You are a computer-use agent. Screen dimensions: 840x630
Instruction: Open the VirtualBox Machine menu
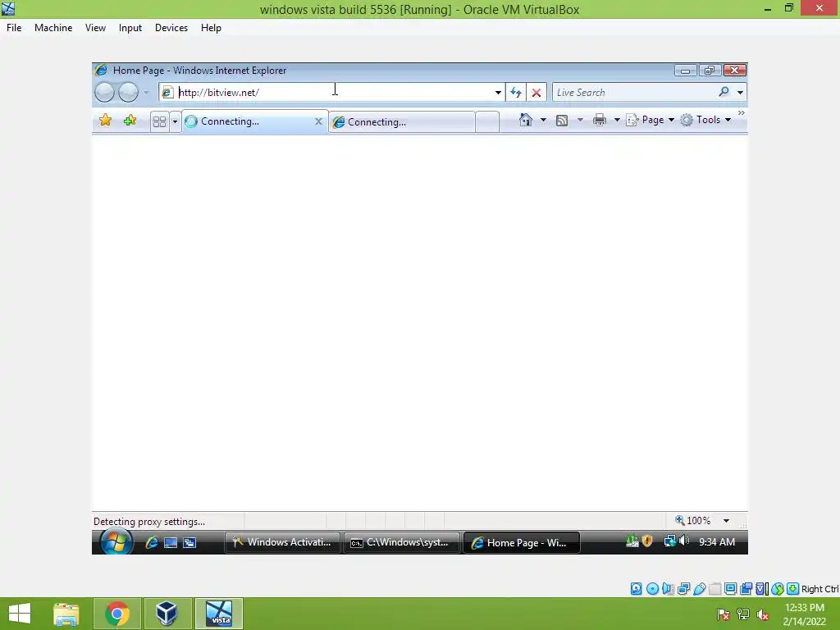(53, 28)
